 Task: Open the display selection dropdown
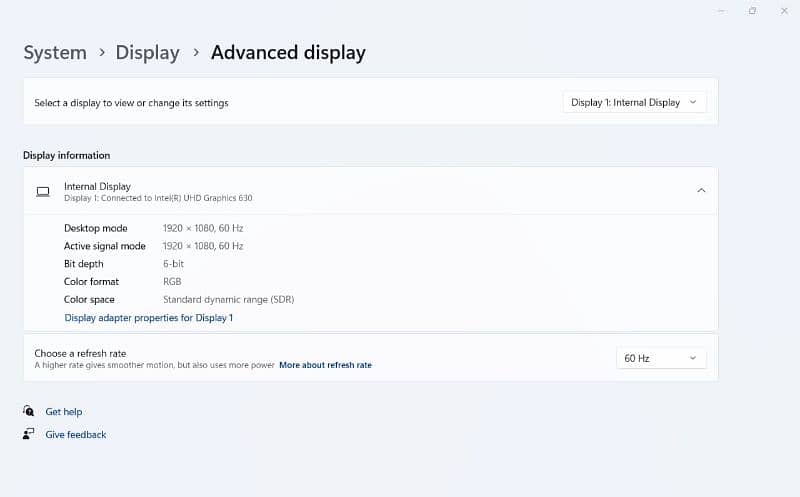coord(635,102)
